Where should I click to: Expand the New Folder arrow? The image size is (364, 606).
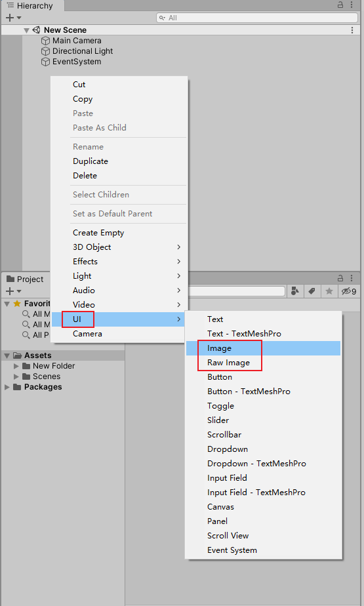(x=16, y=366)
